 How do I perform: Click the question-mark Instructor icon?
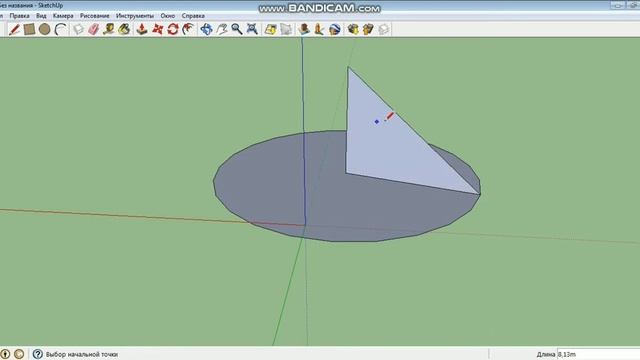pos(38,354)
